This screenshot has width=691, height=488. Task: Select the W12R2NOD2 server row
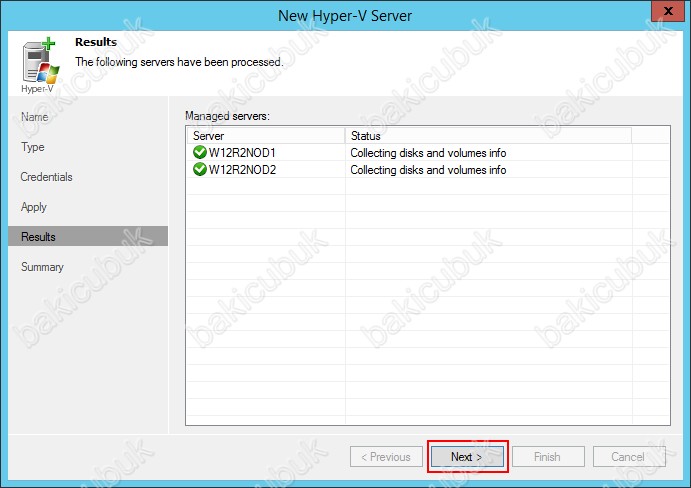coord(428,170)
